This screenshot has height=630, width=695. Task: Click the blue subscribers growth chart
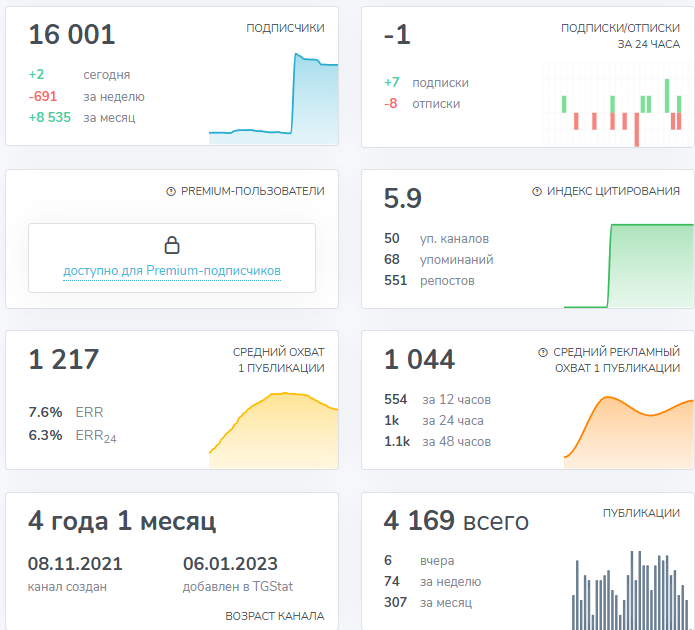tap(273, 100)
